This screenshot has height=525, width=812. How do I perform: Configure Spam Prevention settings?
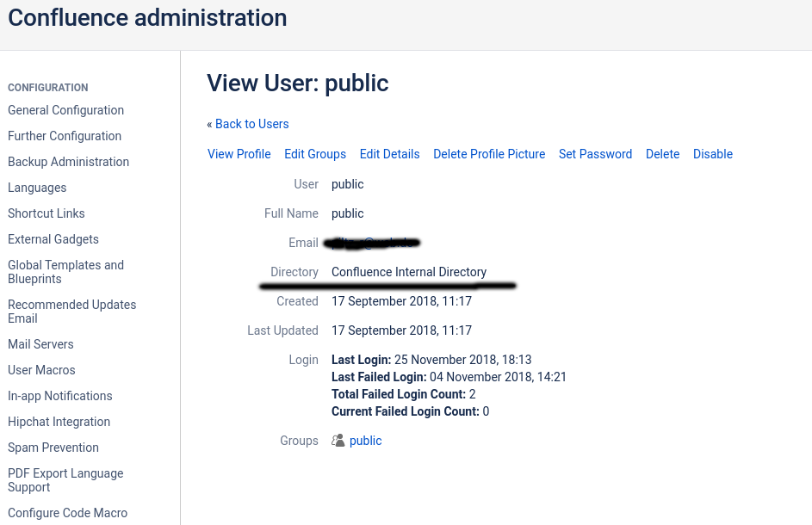[x=53, y=448]
